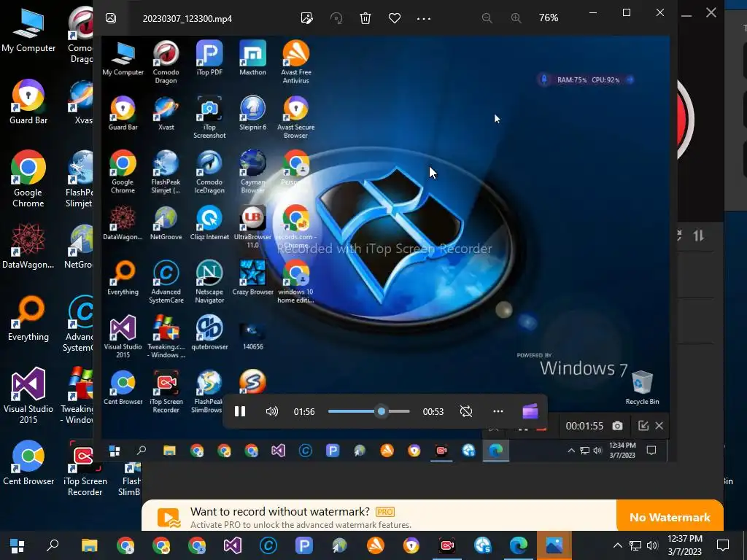The height and width of the screenshot is (560, 747).
Task: Click "Want to record without watermark?" banner text
Action: [279, 511]
